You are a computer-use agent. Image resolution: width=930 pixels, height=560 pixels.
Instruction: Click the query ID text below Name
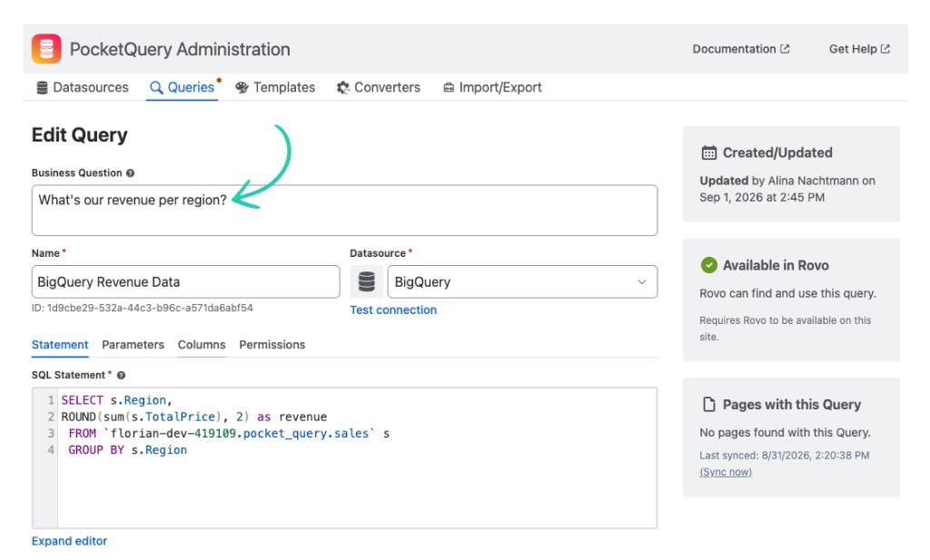143,309
